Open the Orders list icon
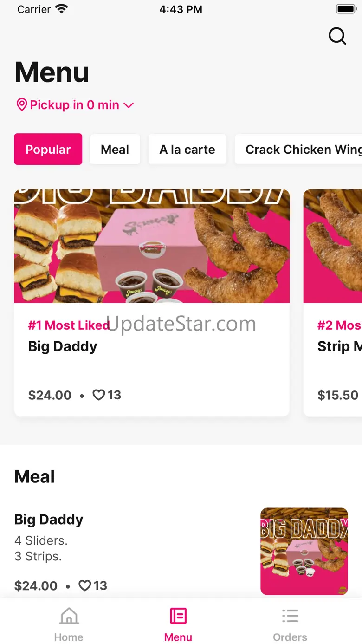362x644 pixels. point(290,617)
